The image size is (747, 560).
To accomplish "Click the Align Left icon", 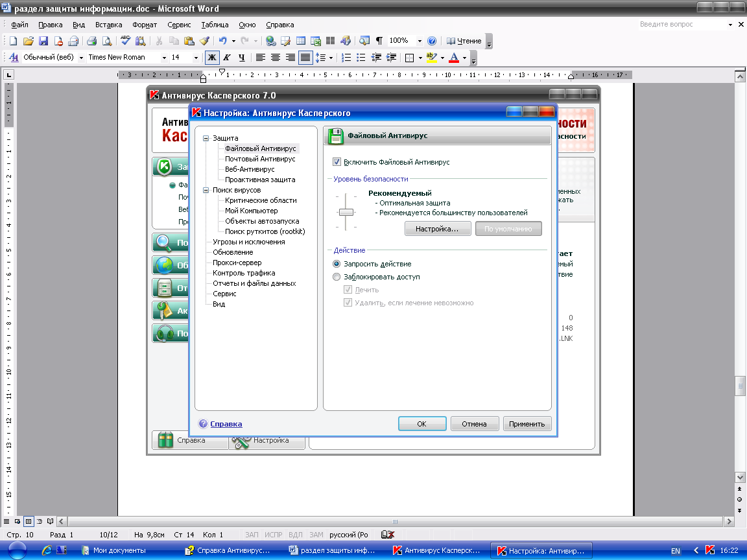I will pos(260,58).
